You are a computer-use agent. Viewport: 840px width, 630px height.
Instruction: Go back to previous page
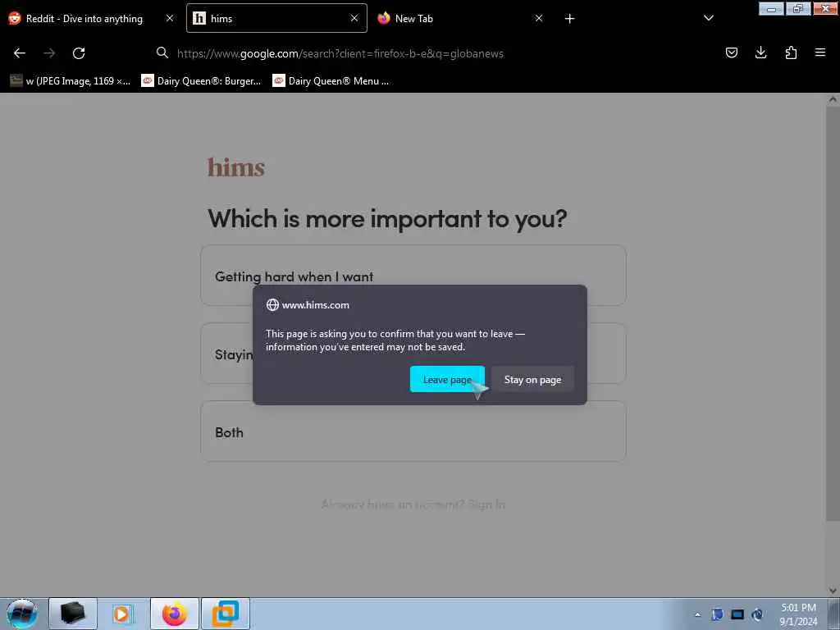[x=20, y=53]
